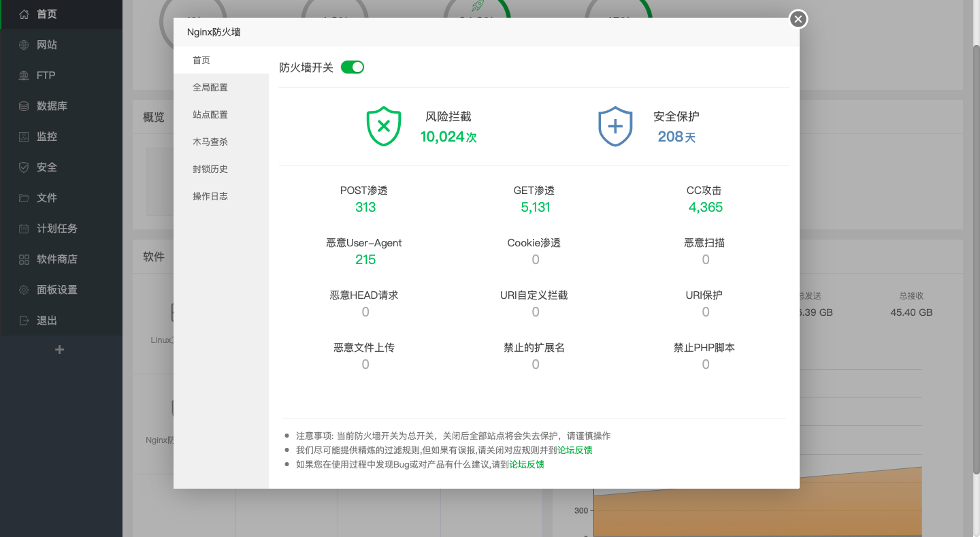Click blue shield 安全保护 icon
This screenshot has width=980, height=537.
(615, 126)
